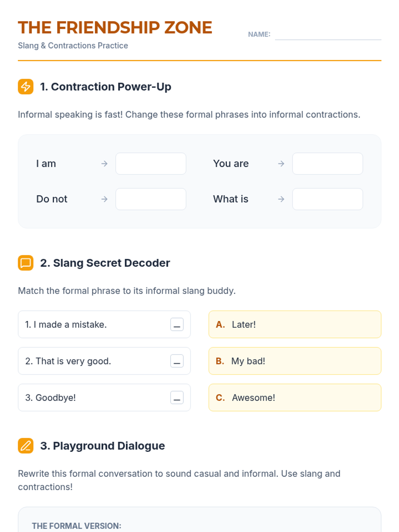The width and height of the screenshot is (399, 532).
Task: Click the answer blank for 'That is very good.'
Action: pos(177,361)
